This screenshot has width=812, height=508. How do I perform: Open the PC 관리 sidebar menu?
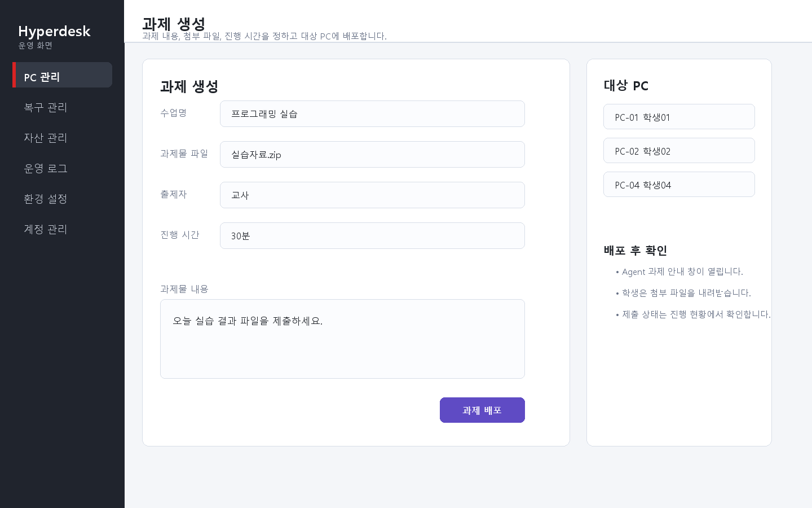pyautogui.click(x=62, y=75)
